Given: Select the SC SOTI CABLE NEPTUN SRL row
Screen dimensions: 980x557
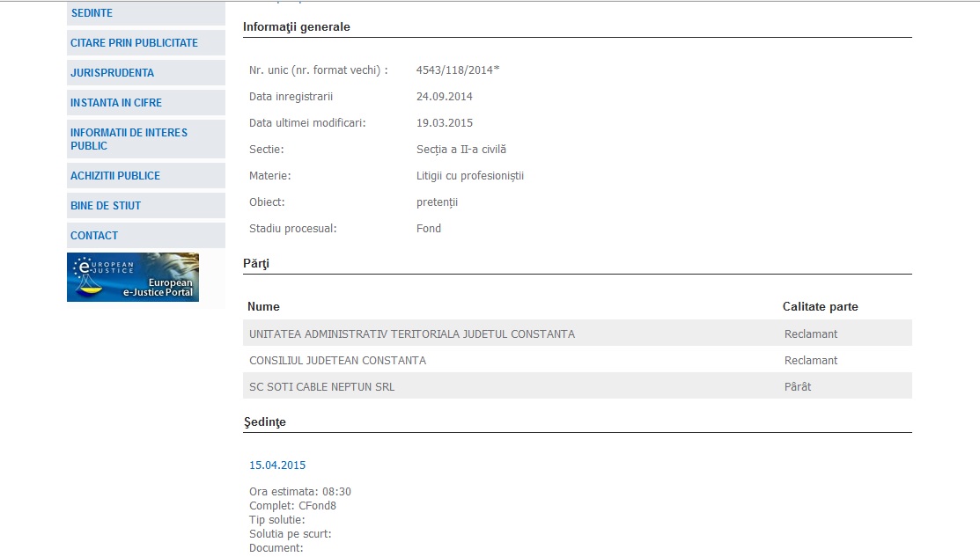Looking at the screenshot, I should click(x=321, y=387).
